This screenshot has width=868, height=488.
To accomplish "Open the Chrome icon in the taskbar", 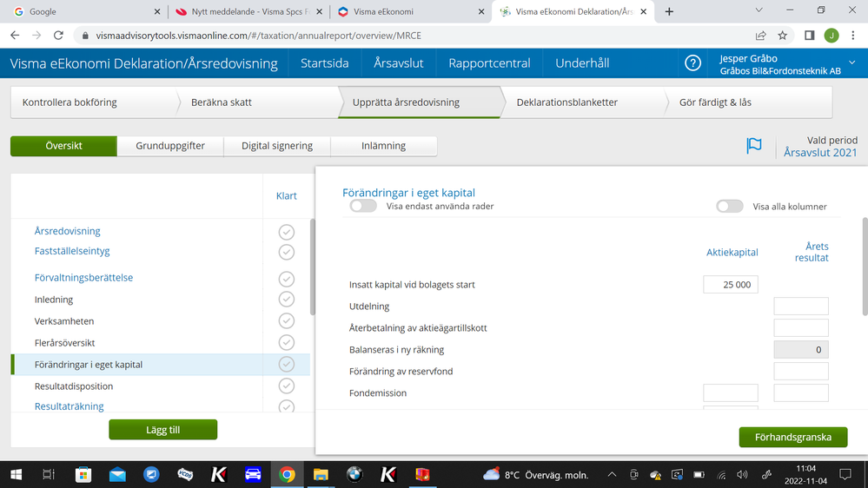I will pyautogui.click(x=287, y=475).
